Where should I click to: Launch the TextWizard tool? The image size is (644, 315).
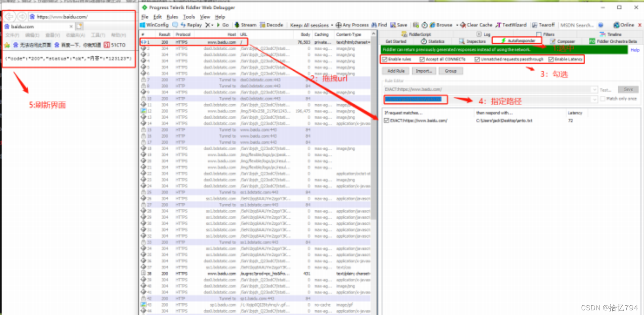point(511,25)
